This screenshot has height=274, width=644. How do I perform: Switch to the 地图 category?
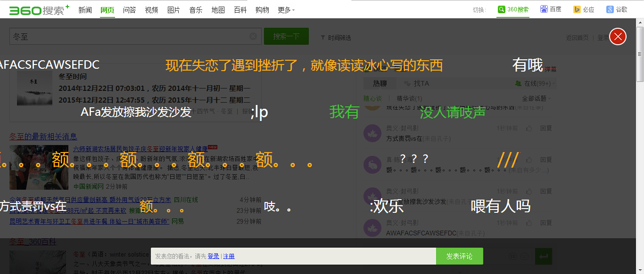(x=218, y=10)
